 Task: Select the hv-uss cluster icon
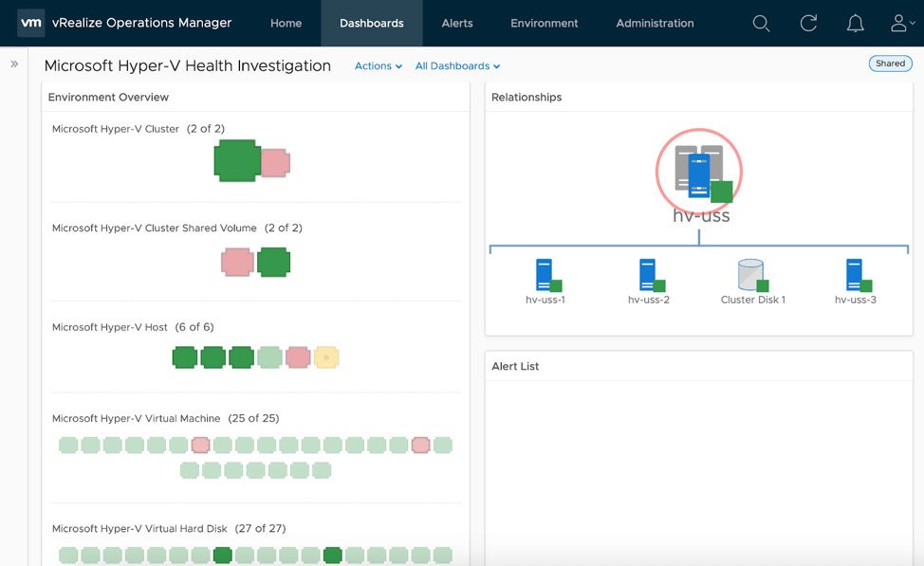699,172
